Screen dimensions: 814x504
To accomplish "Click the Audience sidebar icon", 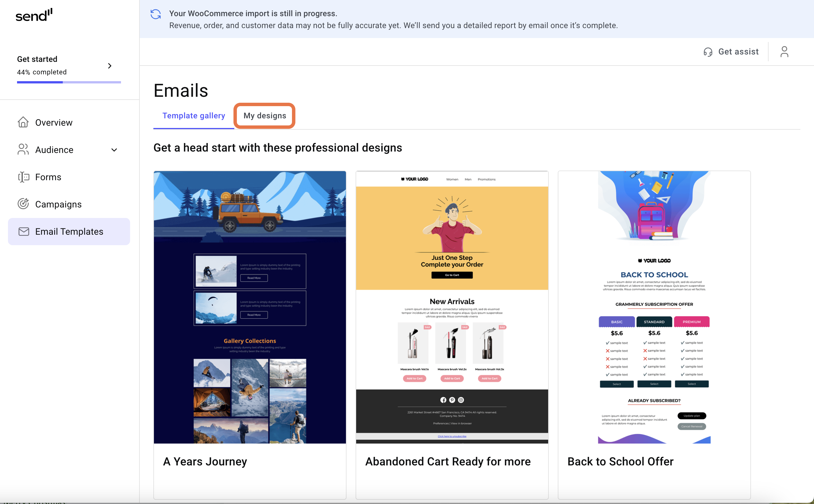I will (23, 150).
